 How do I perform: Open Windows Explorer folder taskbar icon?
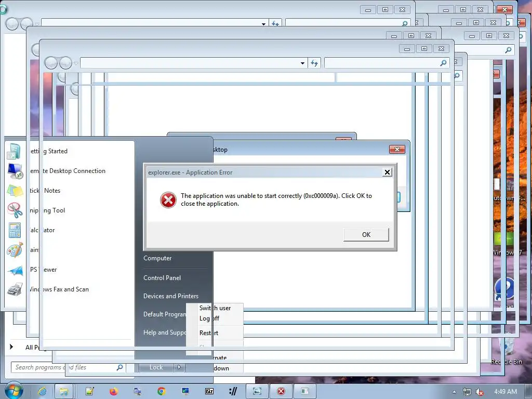(x=63, y=391)
